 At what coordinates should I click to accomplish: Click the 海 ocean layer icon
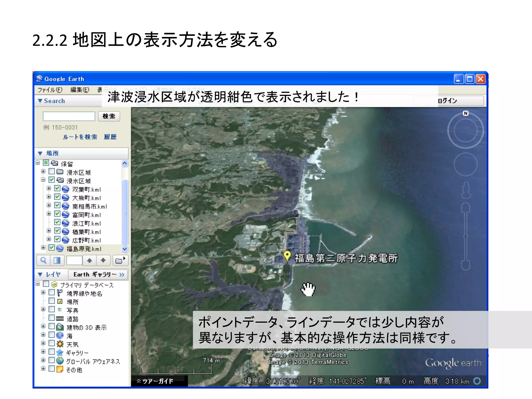[60, 335]
